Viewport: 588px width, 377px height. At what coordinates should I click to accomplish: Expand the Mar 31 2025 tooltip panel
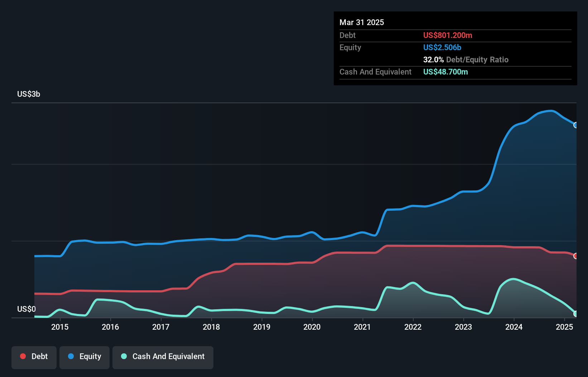tap(362, 22)
